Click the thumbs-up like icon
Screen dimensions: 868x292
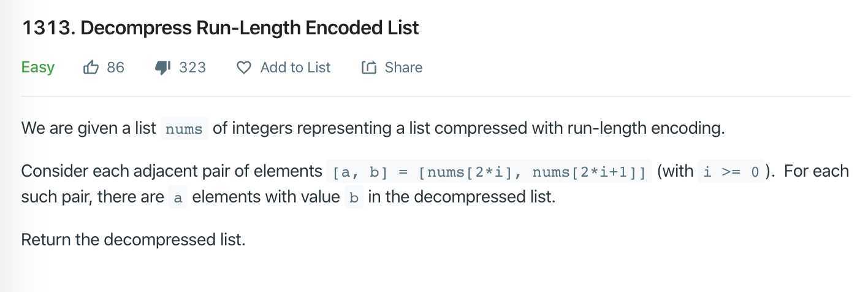[x=91, y=67]
